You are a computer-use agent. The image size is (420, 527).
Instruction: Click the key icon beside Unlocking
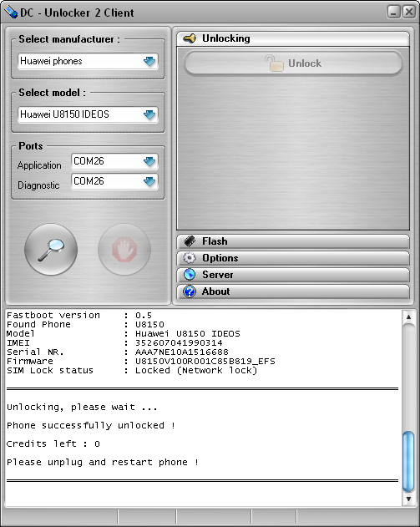point(190,38)
